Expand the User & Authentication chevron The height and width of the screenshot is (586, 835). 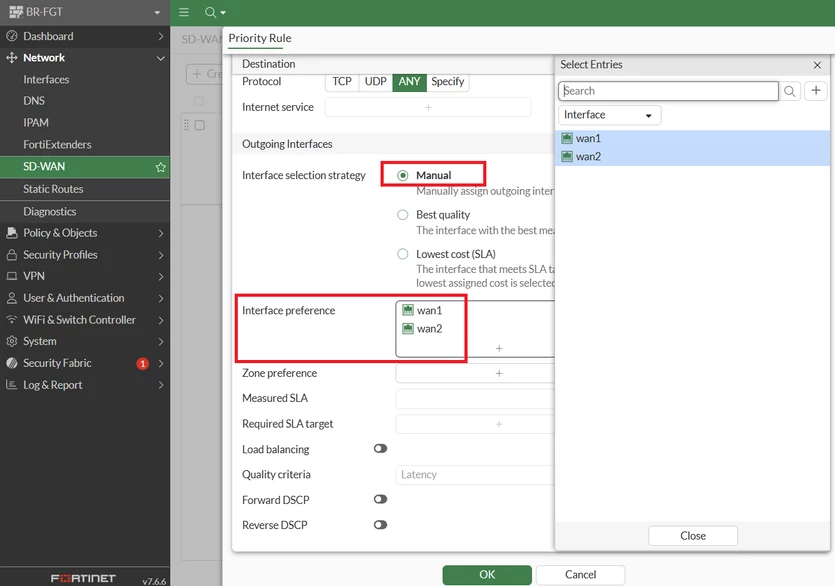(x=161, y=298)
